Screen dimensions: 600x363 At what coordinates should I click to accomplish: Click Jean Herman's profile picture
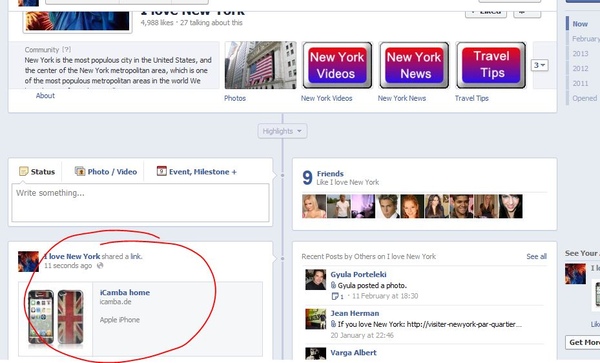pos(316,319)
